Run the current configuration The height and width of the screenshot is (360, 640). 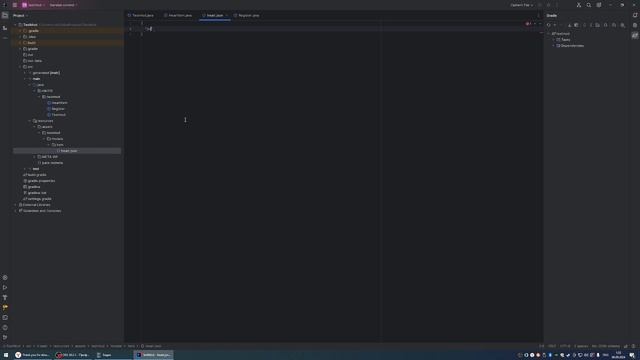coord(540,5)
